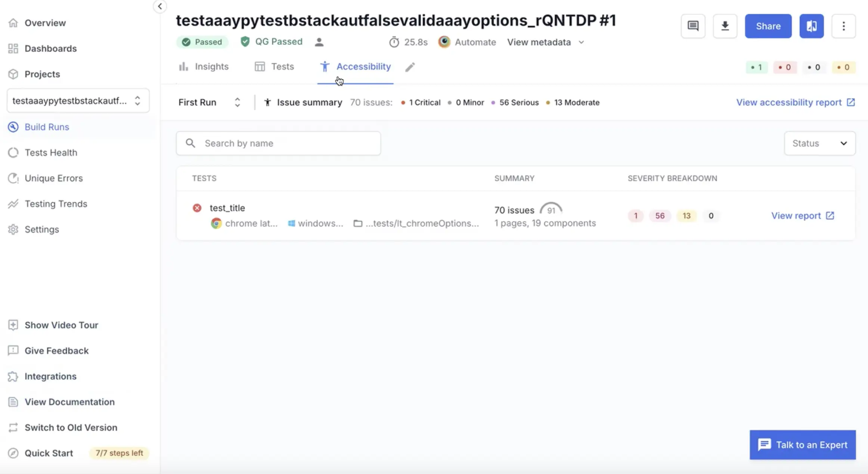
Task: Collapse the sidebar with the back arrow
Action: point(160,6)
